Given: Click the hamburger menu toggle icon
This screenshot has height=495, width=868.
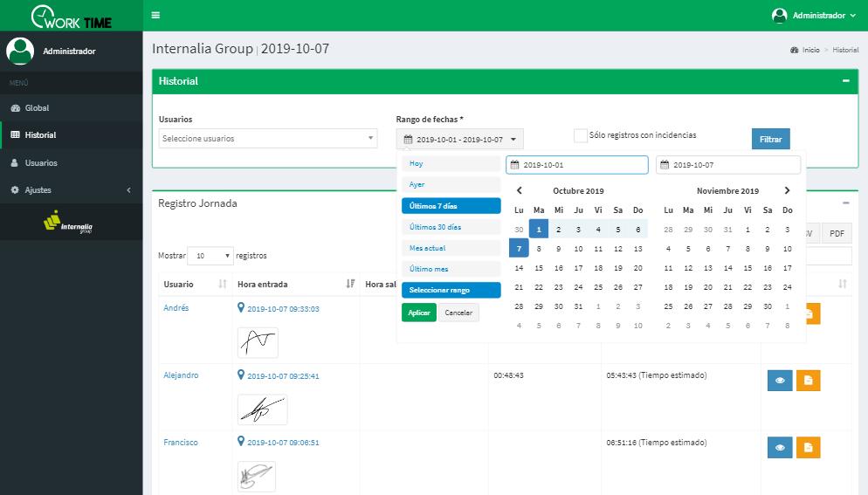Looking at the screenshot, I should pos(155,15).
